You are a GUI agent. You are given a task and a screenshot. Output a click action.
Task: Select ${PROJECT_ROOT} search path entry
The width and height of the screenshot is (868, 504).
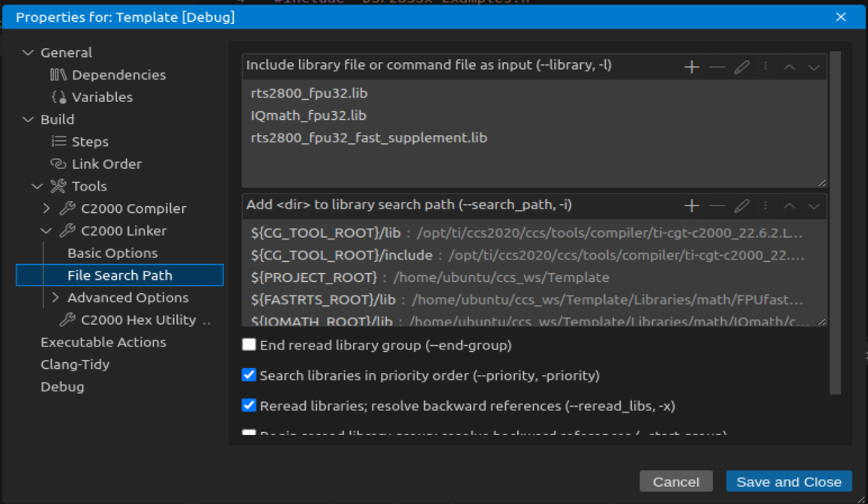(x=534, y=277)
